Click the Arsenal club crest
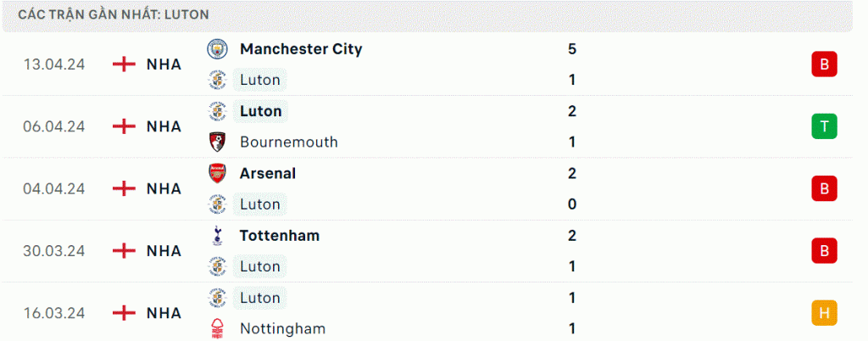868x341 pixels. coord(217,174)
